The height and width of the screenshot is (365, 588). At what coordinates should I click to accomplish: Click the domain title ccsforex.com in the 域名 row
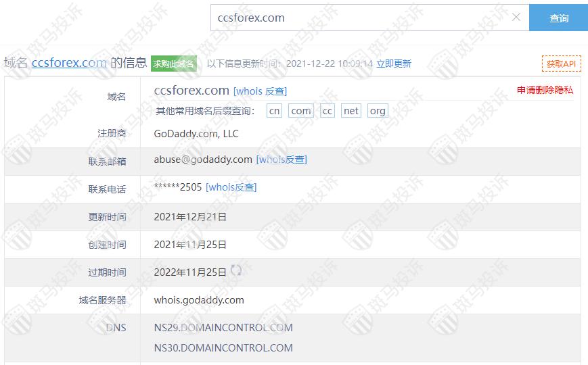click(191, 91)
